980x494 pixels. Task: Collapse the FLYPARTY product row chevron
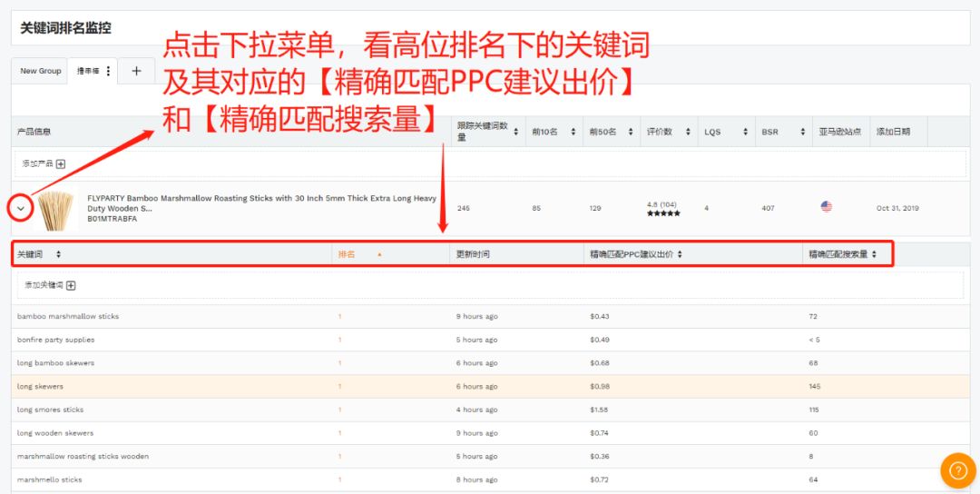22,208
